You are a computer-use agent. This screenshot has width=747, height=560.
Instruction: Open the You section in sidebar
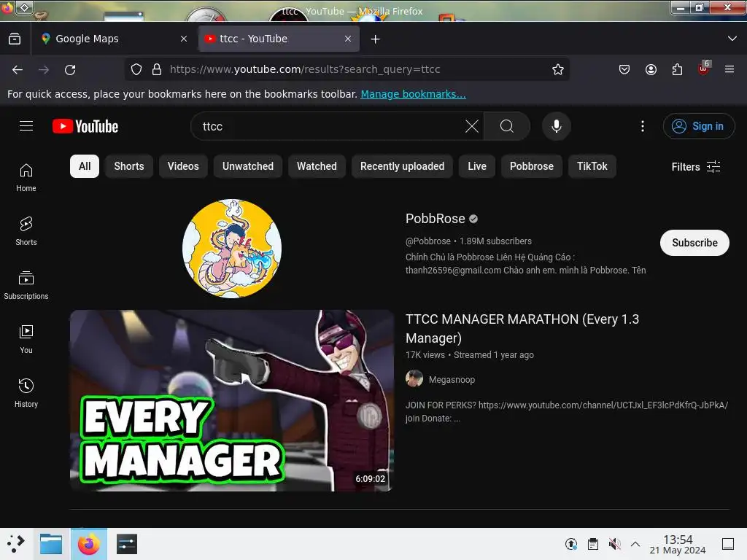pyautogui.click(x=26, y=339)
